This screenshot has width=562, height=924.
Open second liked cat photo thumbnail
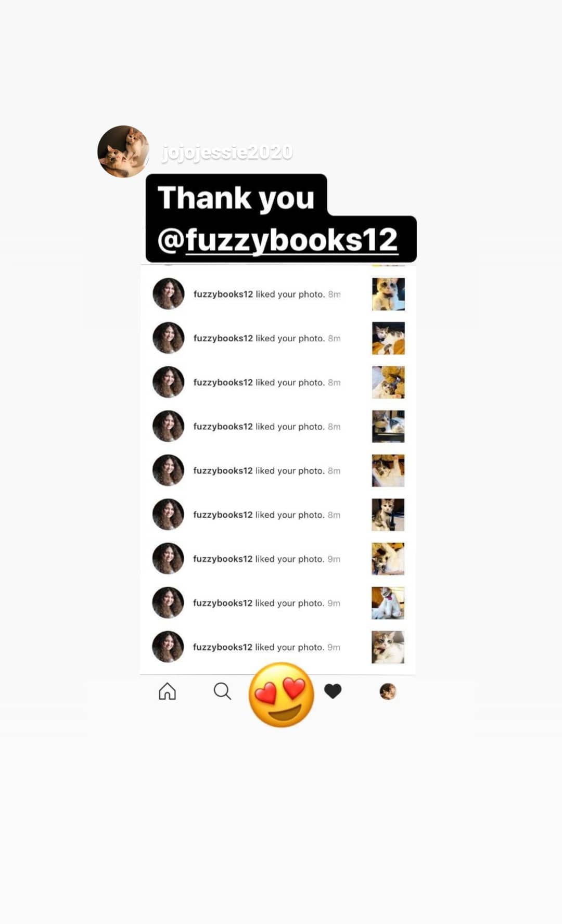[x=388, y=338]
